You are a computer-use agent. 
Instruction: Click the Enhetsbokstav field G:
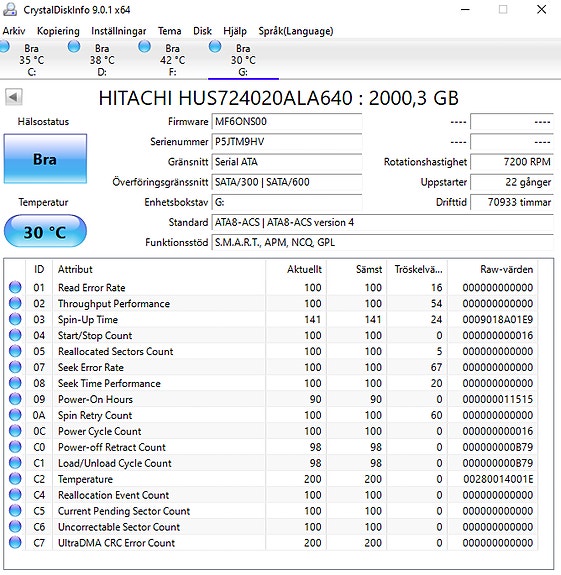[287, 202]
